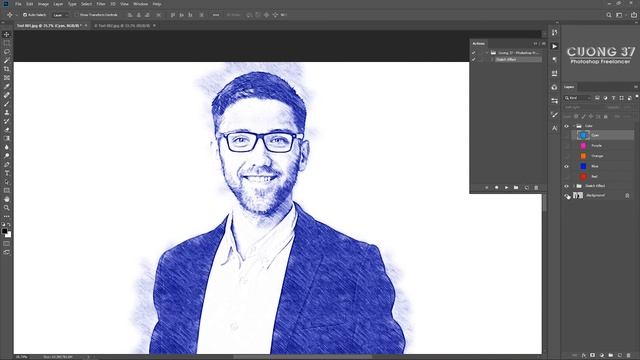The height and width of the screenshot is (360, 640).
Task: Select the Hand tool
Action: [x=7, y=199]
